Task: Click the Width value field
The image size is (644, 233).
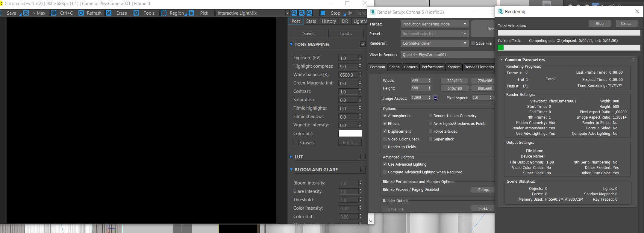Action: 419,80
